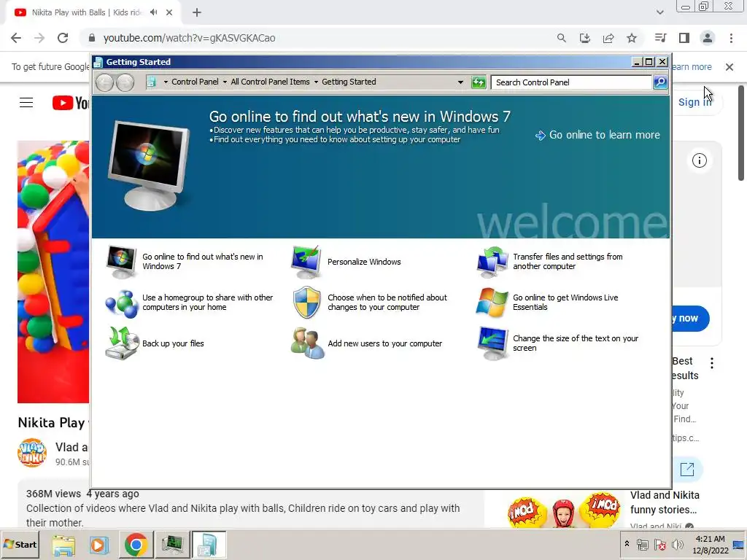Mute the YouTube tab audio icon
The image size is (747, 560).
153,12
